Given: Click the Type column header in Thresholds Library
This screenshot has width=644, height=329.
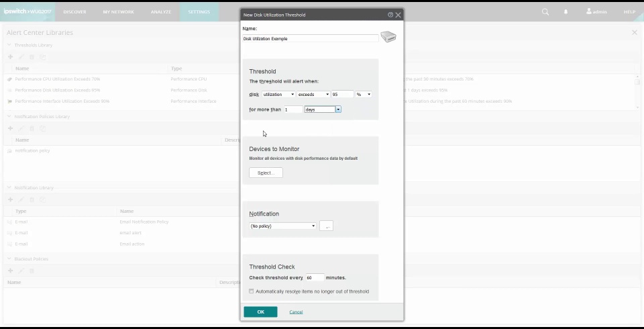Looking at the screenshot, I should (176, 68).
